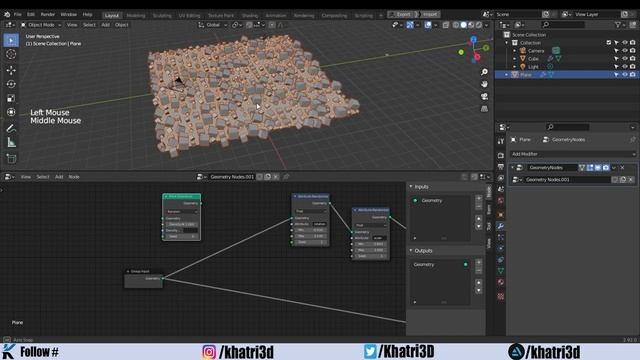Select the Select Box tool

(x=11, y=40)
